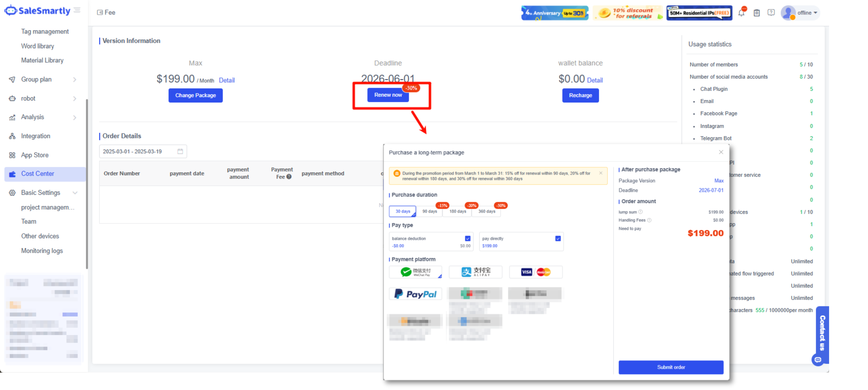Open calendar icon in order date field
Viewport: 868px width, 390px height.
[x=180, y=151]
